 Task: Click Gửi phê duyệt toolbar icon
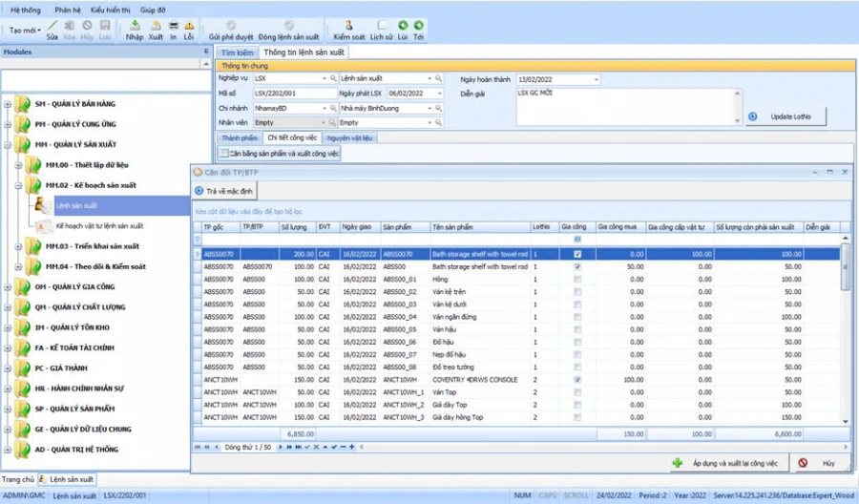click(x=231, y=25)
